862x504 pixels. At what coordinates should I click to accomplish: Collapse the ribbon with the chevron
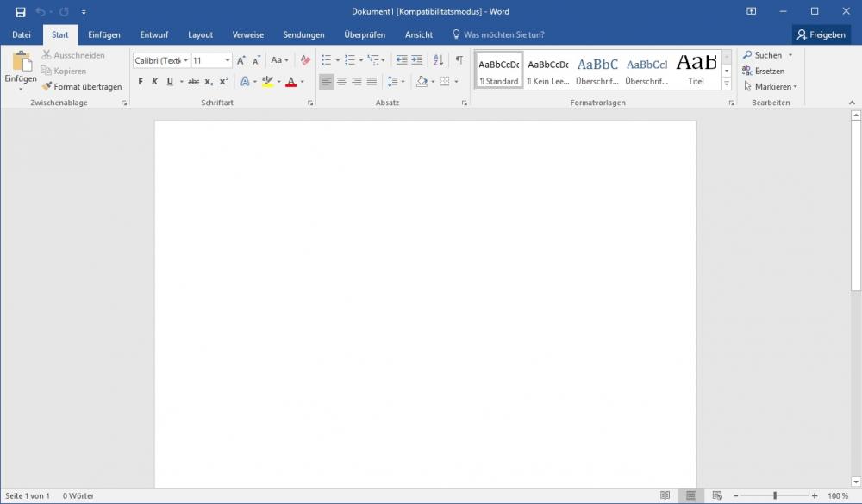click(852, 103)
